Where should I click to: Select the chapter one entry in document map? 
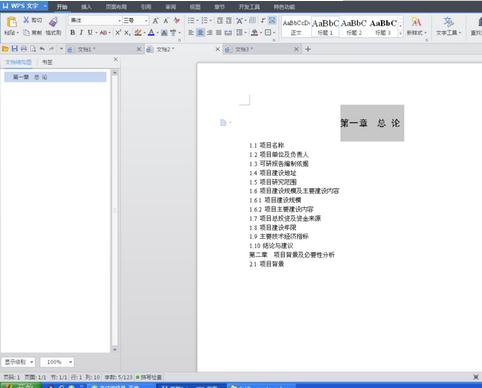pyautogui.click(x=55, y=77)
